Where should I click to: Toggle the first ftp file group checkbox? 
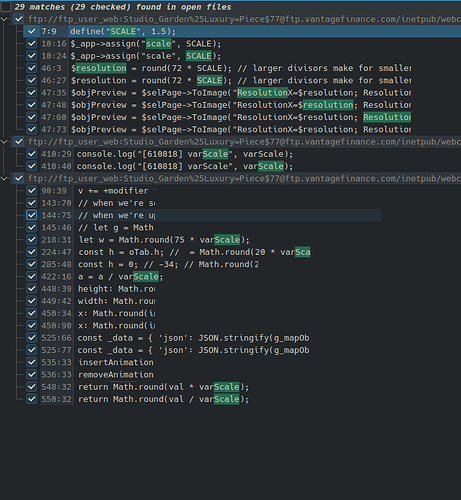tap(19, 19)
